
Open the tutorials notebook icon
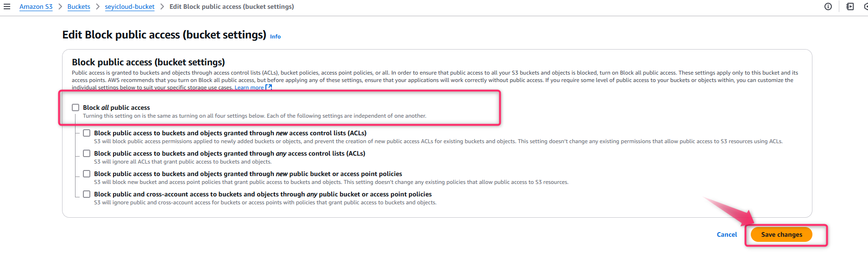[x=850, y=6]
